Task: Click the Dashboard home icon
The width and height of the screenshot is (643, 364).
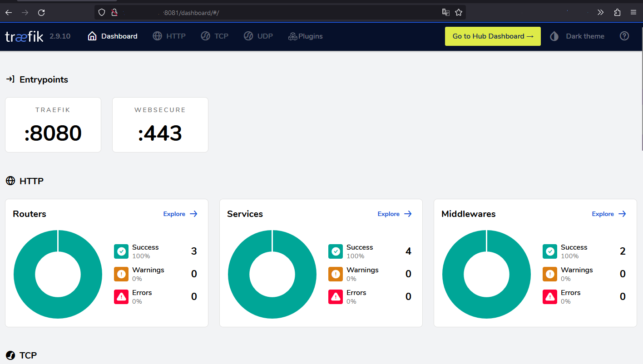Action: click(92, 35)
